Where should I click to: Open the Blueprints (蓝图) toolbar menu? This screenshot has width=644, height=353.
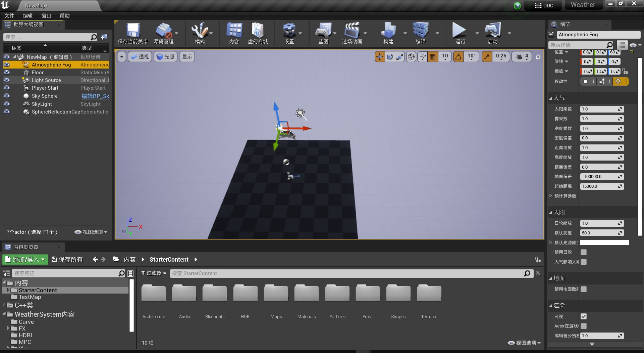pyautogui.click(x=323, y=33)
